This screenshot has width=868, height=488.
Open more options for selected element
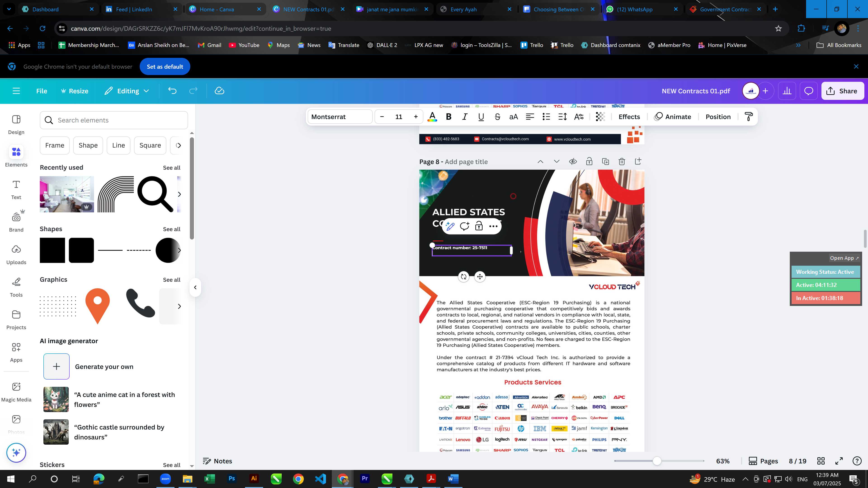[x=493, y=226]
